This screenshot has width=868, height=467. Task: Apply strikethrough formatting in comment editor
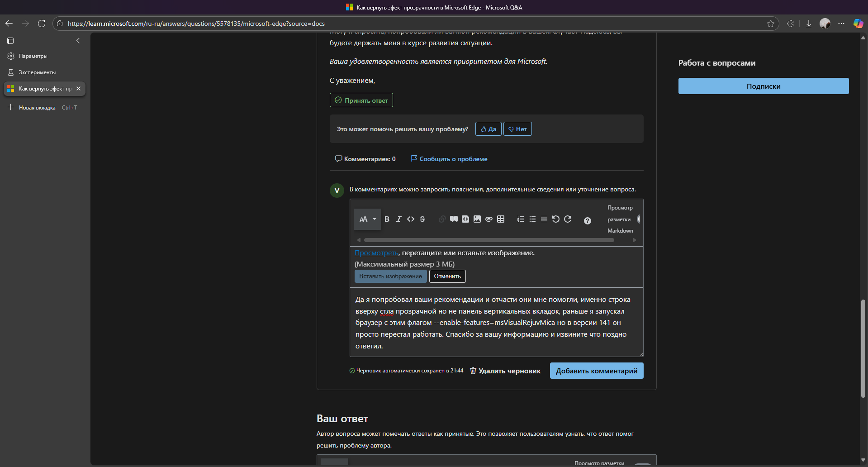[422, 219]
